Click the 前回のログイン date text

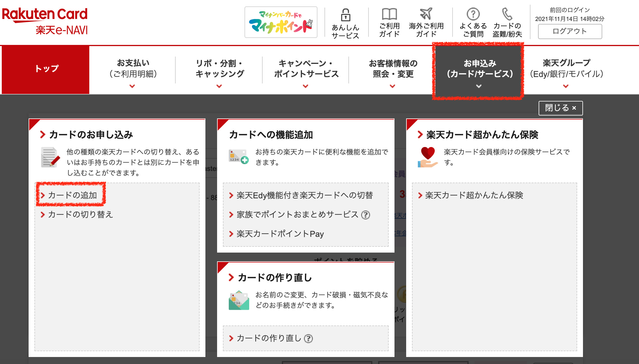[570, 19]
